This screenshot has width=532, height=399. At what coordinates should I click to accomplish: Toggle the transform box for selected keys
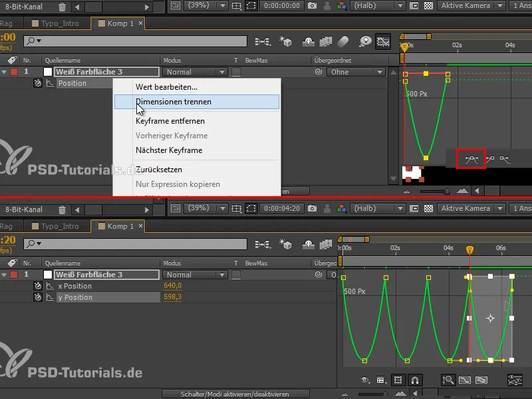(398, 380)
